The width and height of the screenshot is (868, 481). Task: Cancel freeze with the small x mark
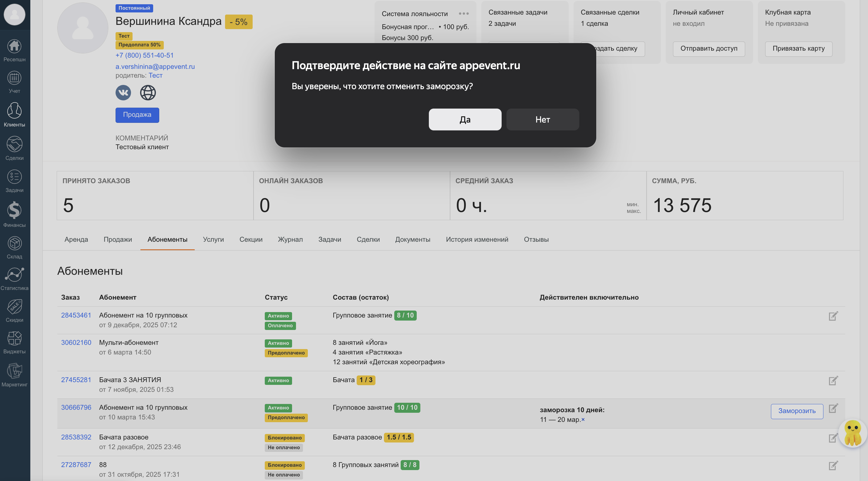[583, 419]
